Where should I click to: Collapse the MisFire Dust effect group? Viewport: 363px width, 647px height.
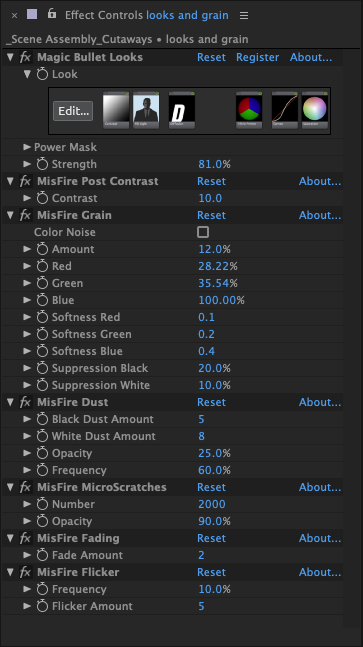pos(10,402)
